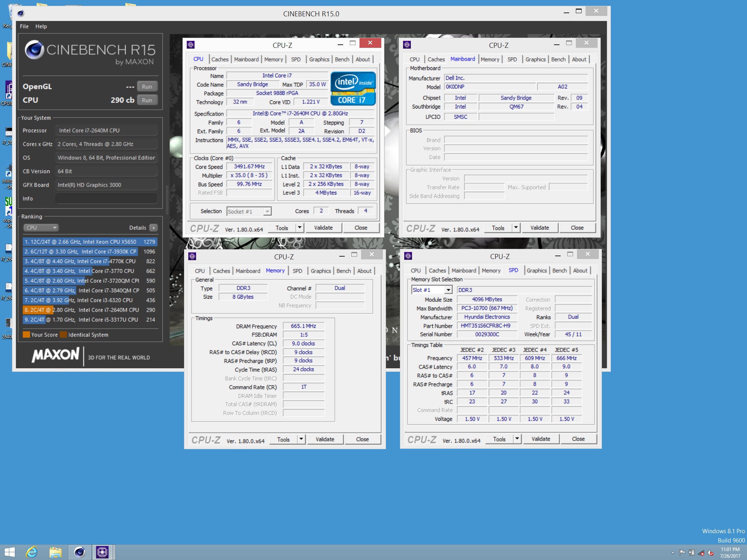Select SPD tab in Memory window
This screenshot has height=560, width=747.
(297, 271)
